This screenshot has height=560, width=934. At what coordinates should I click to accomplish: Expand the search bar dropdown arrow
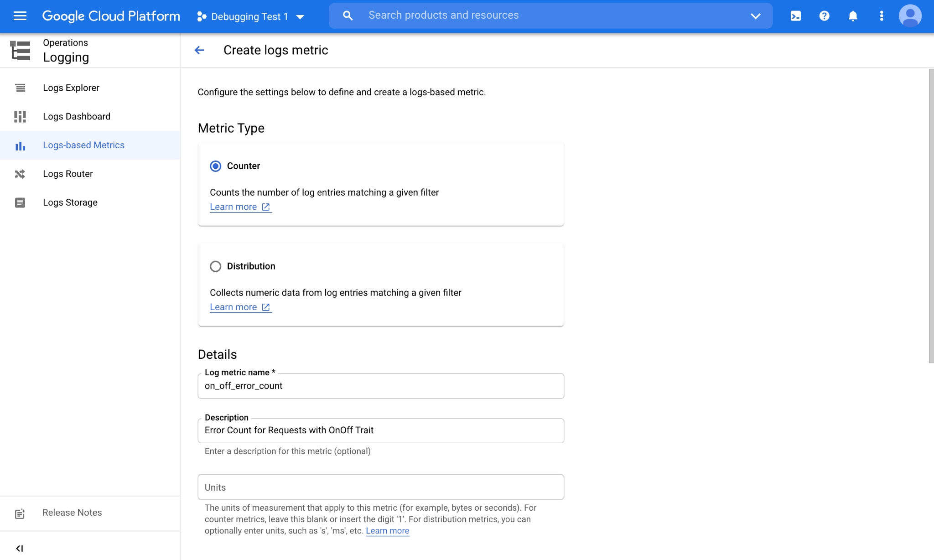click(x=755, y=16)
